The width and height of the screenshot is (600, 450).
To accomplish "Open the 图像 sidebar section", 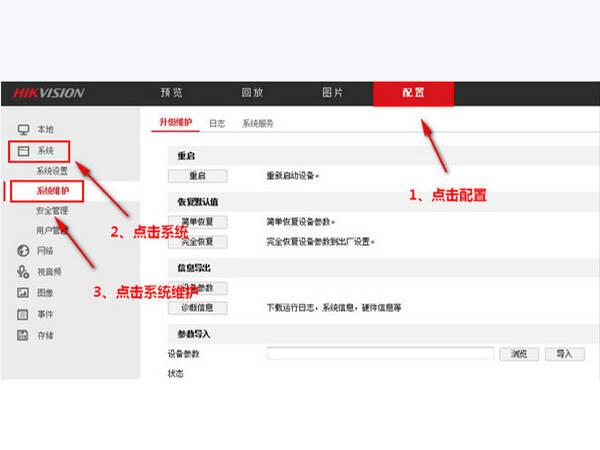I will (45, 293).
